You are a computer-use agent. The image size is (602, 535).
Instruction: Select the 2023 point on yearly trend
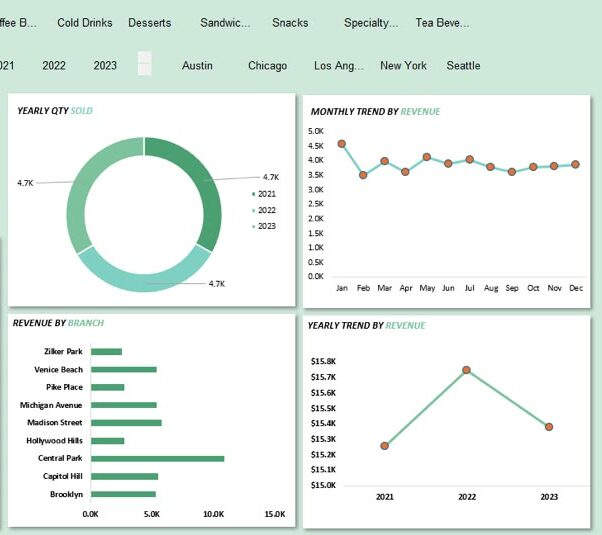(549, 427)
